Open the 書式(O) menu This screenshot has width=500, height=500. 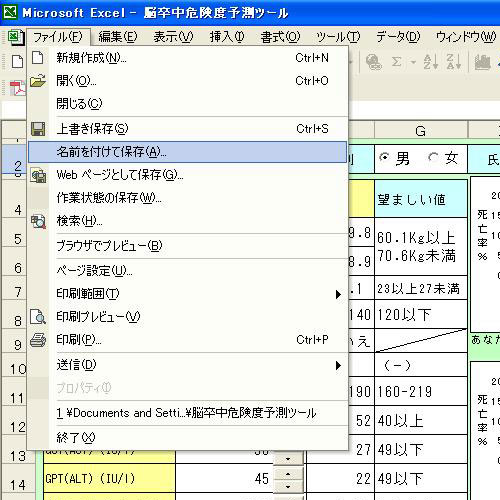point(280,37)
